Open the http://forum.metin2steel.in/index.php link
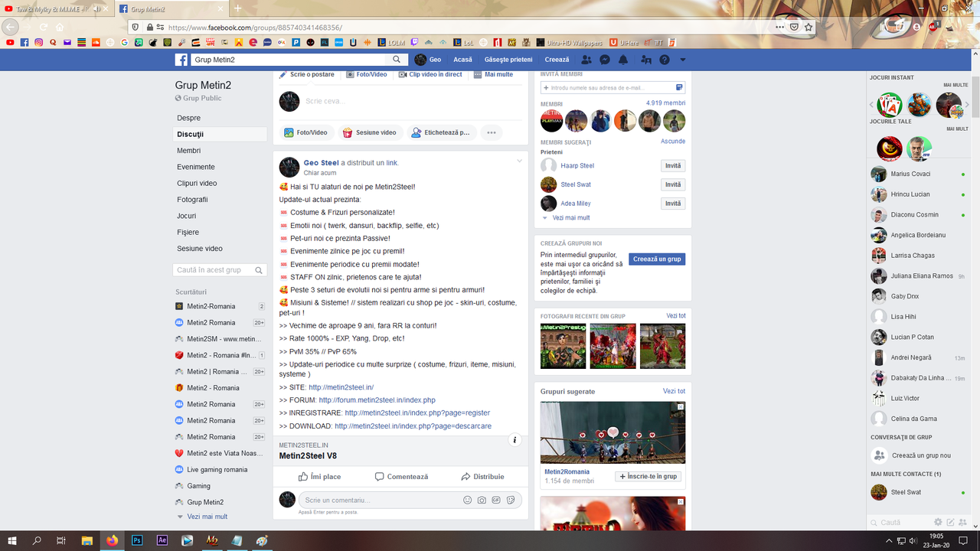980x551 pixels. point(377,400)
